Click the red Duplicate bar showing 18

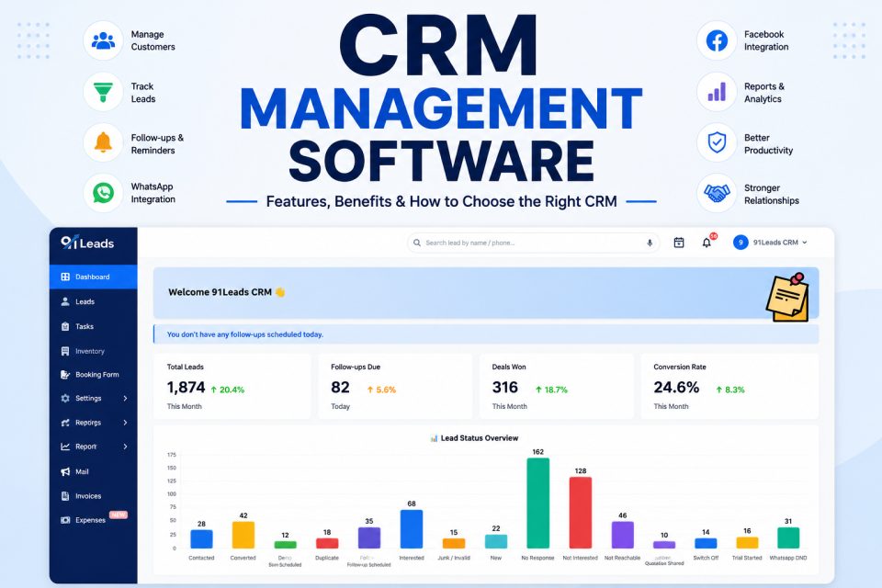(x=327, y=543)
